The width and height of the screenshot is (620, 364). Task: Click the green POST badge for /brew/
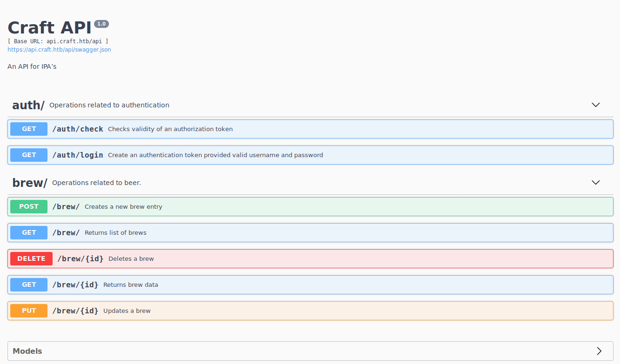tap(29, 206)
